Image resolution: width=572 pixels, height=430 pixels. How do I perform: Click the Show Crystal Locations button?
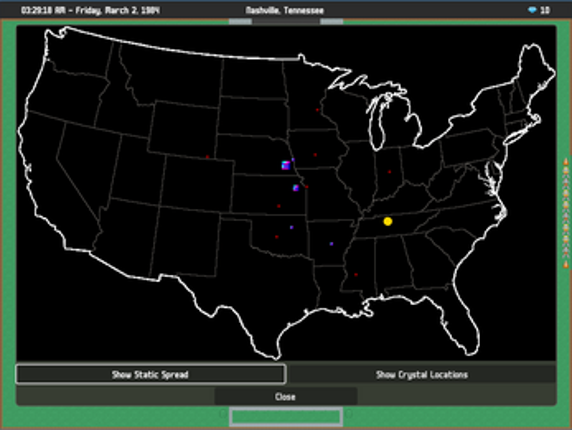point(422,375)
